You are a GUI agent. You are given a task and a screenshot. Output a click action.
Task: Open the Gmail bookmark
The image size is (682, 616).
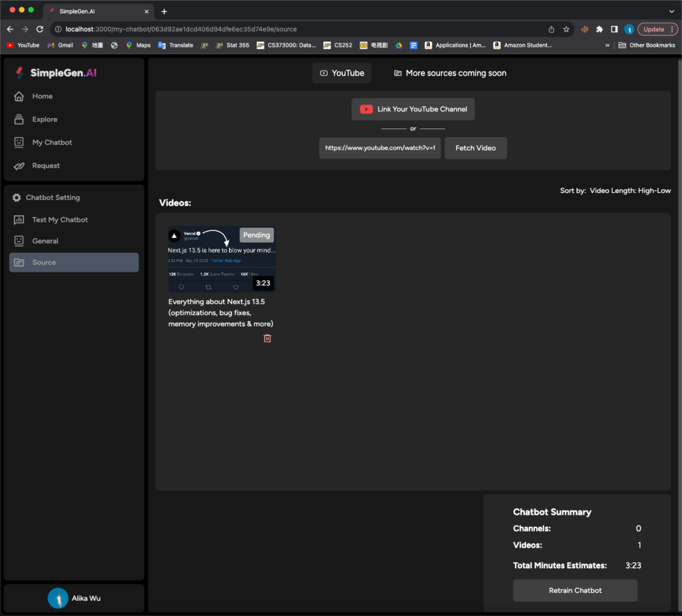tap(60, 45)
